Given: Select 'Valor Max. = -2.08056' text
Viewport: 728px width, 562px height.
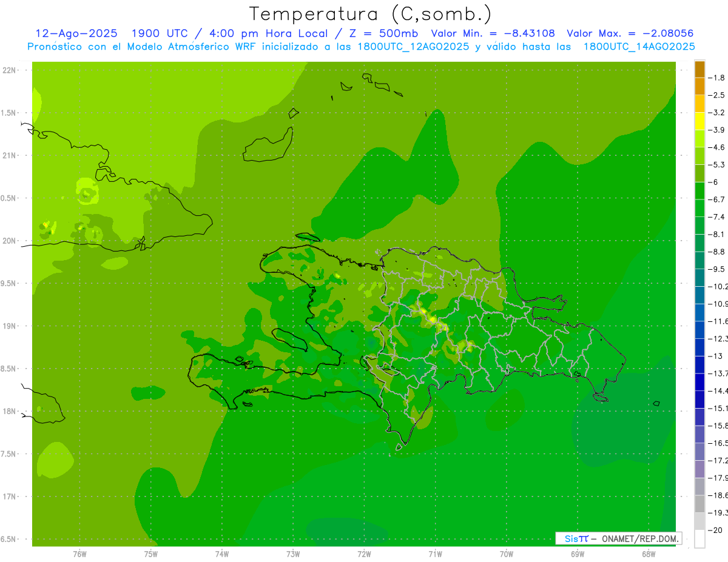Looking at the screenshot, I should 630,33.
